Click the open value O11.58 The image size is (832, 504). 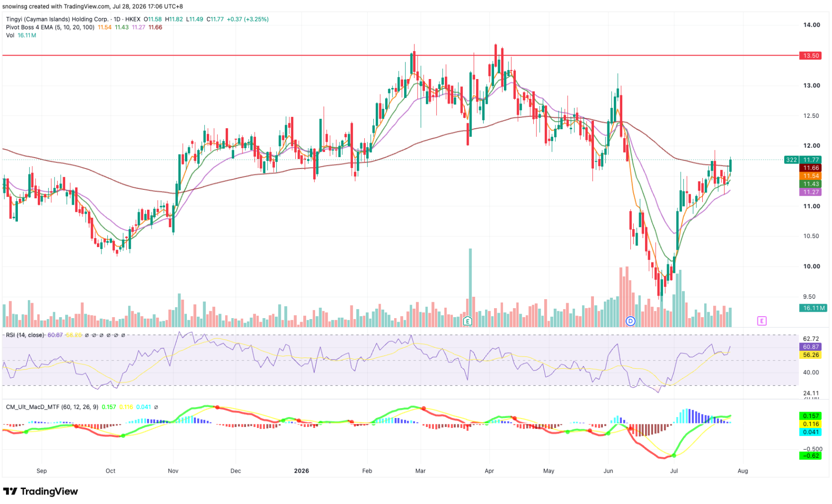click(153, 19)
